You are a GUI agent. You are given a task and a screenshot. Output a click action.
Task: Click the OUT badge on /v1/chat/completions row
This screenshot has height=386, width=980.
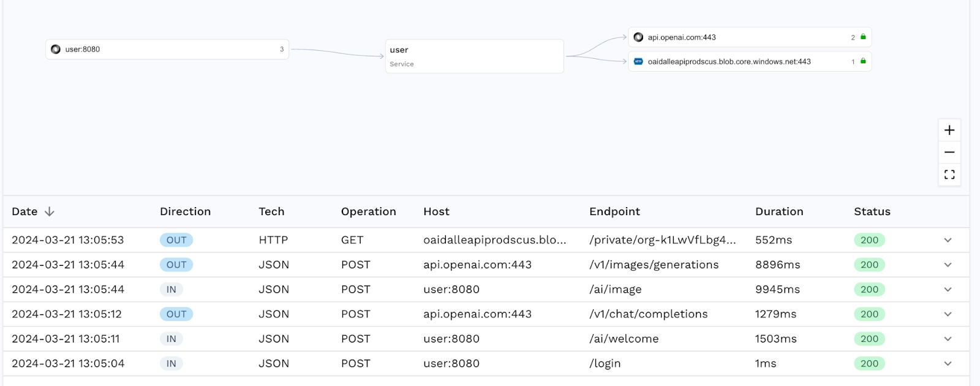176,314
